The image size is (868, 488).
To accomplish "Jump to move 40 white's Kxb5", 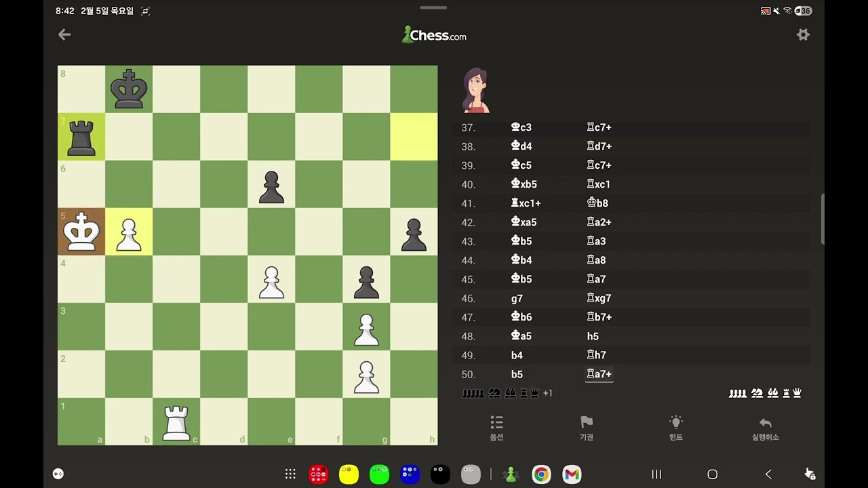I will pos(524,184).
